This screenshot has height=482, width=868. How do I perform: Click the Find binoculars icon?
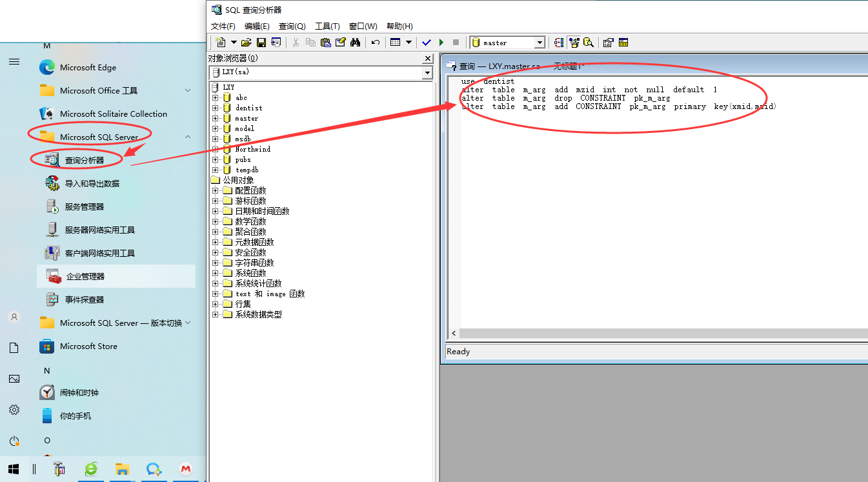click(x=355, y=43)
